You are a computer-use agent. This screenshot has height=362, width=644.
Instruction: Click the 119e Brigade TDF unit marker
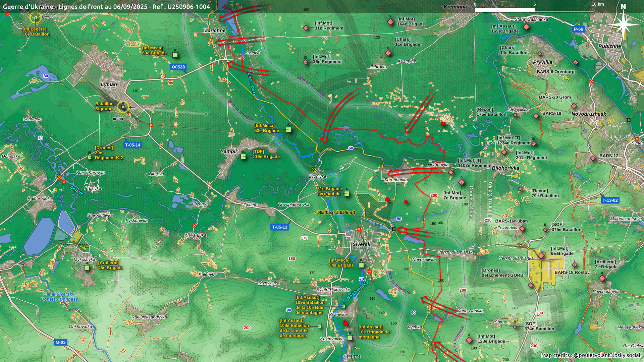[x=244, y=157]
